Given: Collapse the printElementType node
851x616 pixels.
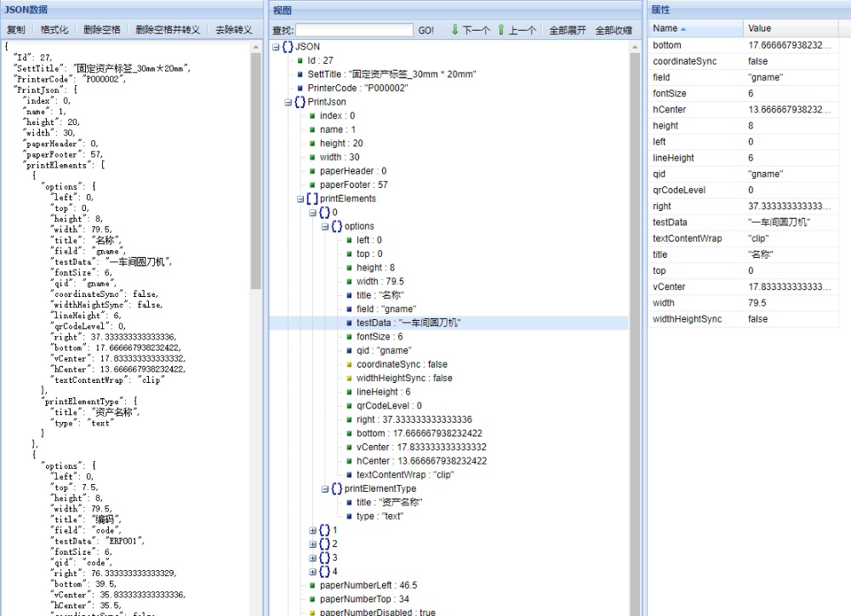Looking at the screenshot, I should click(x=325, y=489).
